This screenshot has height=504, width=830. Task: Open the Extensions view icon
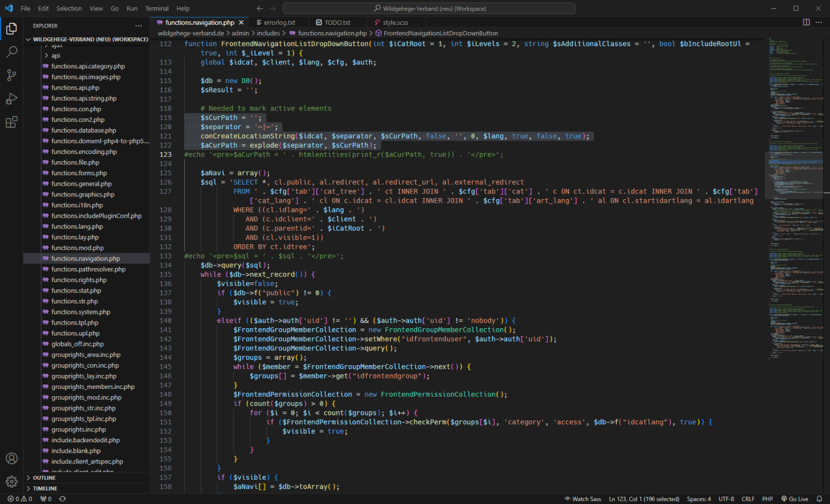point(11,122)
